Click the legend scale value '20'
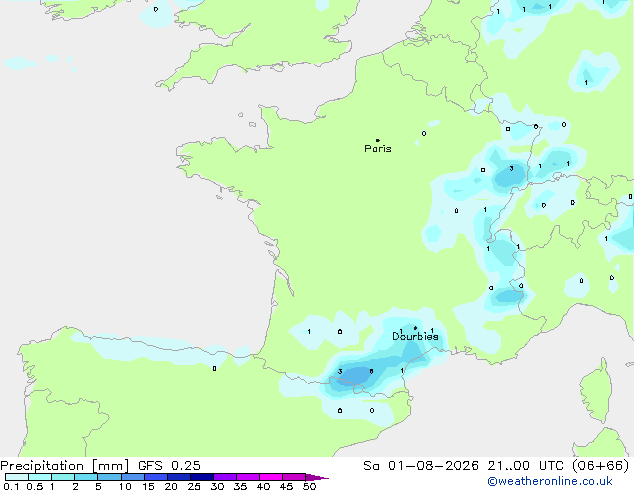The height and width of the screenshot is (490, 634). [x=171, y=486]
